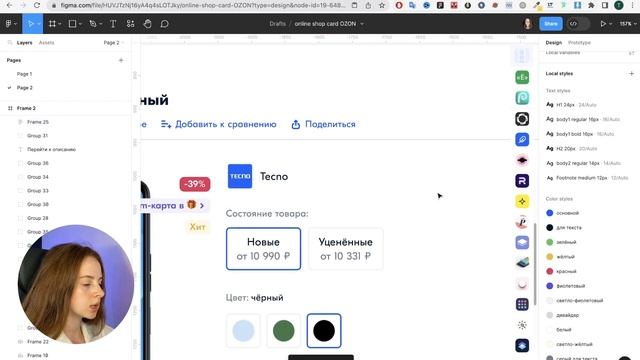Select the Text tool
Viewport: 640px width, 360px height.
[113, 24]
